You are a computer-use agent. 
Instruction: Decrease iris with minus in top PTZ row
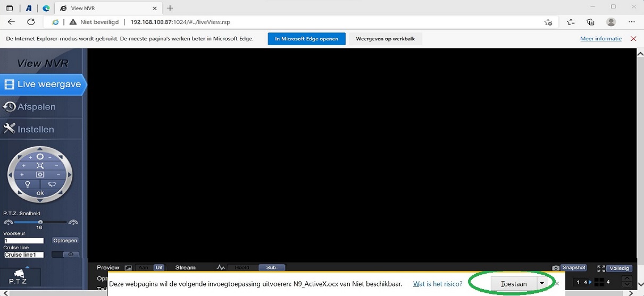50,157
